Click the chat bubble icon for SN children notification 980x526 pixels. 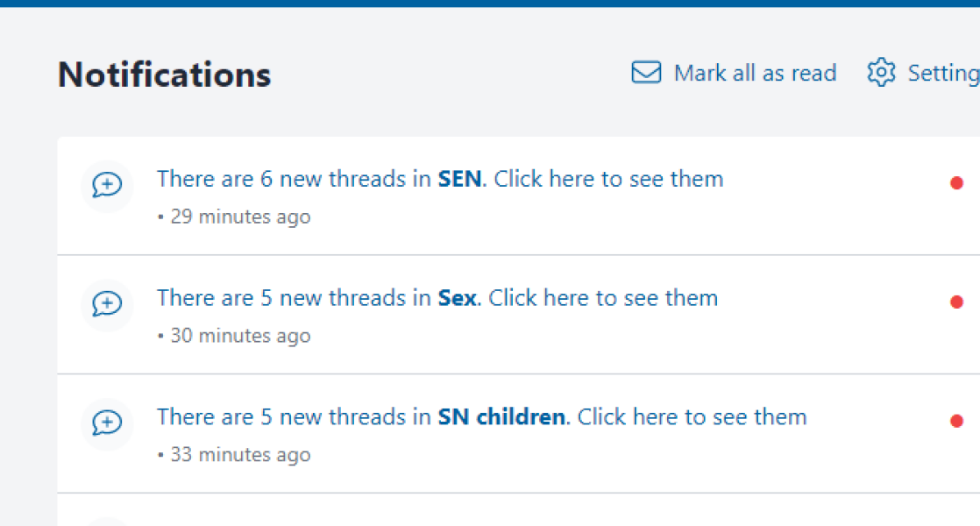[x=107, y=423]
